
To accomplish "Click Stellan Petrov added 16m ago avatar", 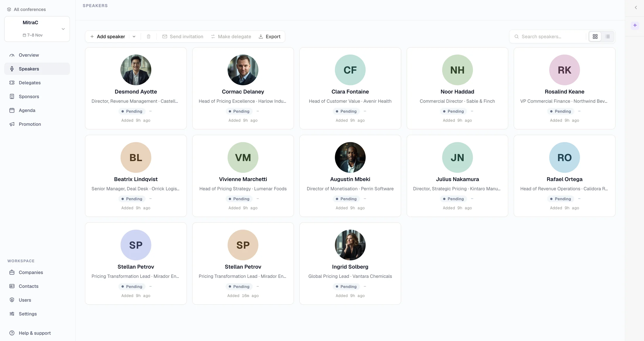I will (243, 245).
